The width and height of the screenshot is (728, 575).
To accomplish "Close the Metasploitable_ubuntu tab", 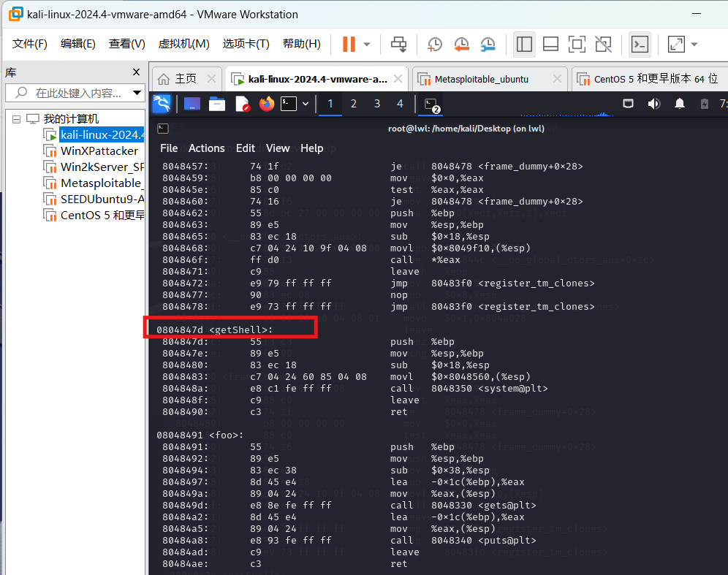I will [x=557, y=79].
